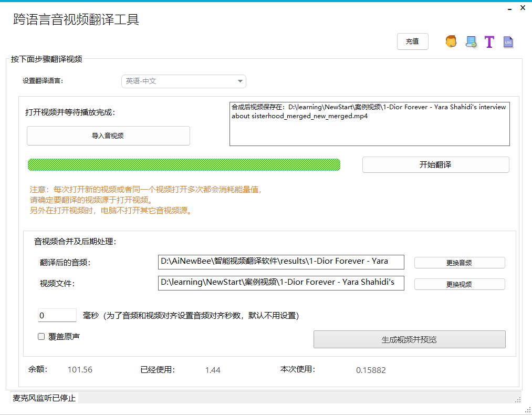Click the merged video save path text box

tap(369, 123)
